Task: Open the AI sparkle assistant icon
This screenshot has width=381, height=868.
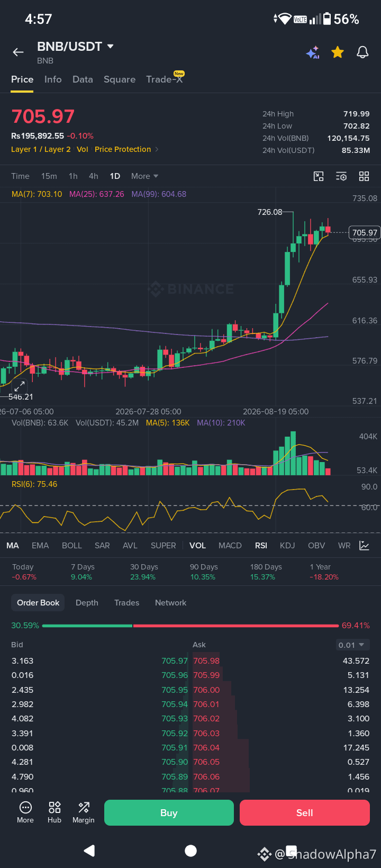Action: tap(313, 52)
